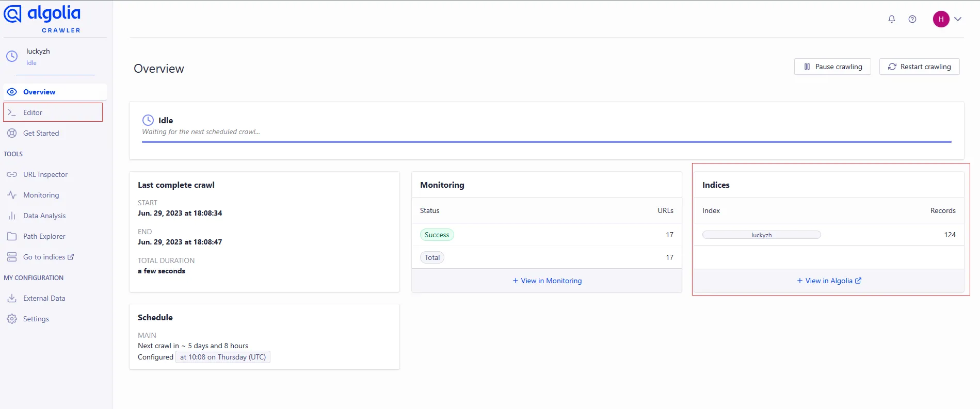The width and height of the screenshot is (980, 409).
Task: Open the View in Algolia link
Action: click(x=829, y=281)
